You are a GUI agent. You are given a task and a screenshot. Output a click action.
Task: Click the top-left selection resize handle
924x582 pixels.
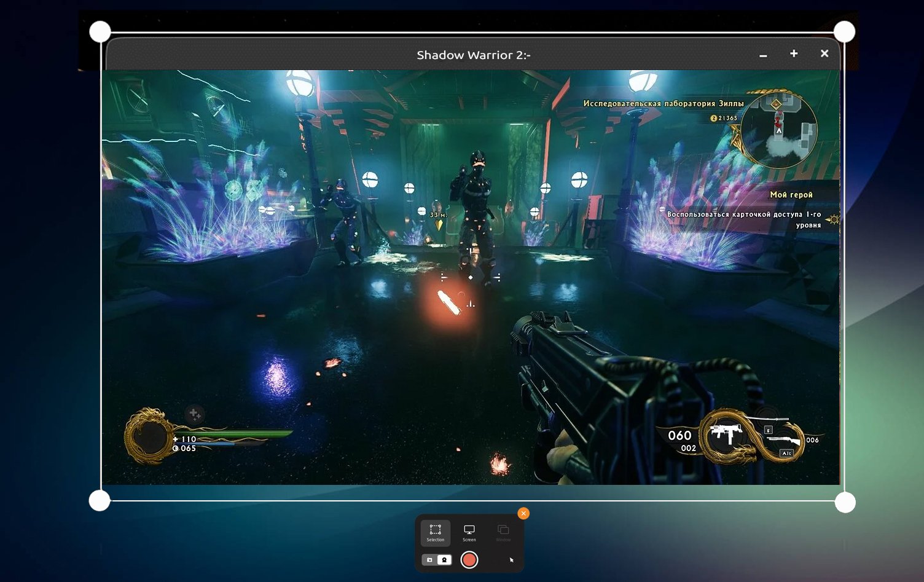pyautogui.click(x=100, y=31)
